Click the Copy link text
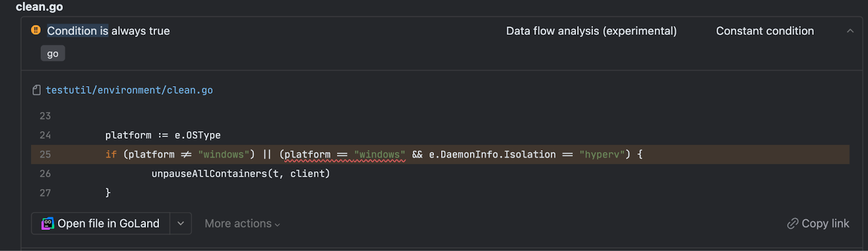868x251 pixels. point(825,223)
